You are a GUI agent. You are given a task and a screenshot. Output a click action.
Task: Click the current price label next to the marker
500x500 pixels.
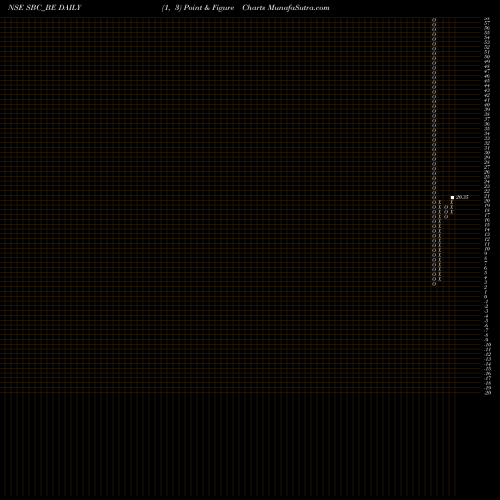point(462,197)
